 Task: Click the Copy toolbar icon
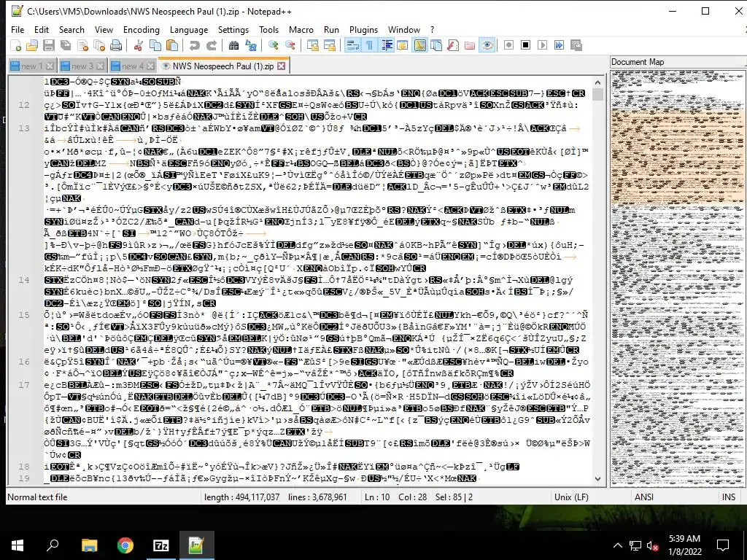point(155,45)
